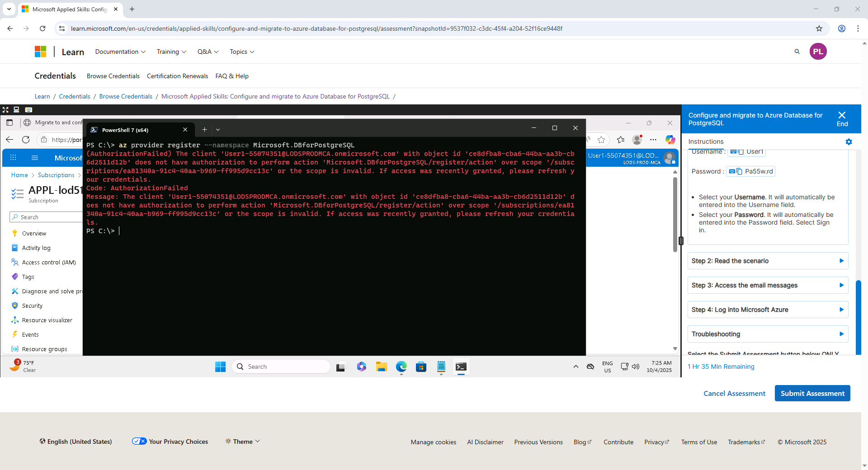This screenshot has width=868, height=470.
Task: Refresh the Azure portal page in VM
Action: point(26,140)
